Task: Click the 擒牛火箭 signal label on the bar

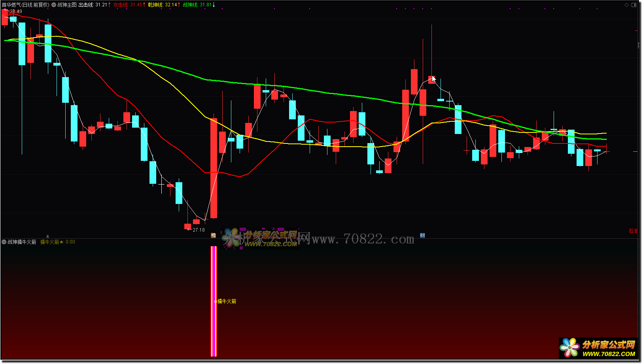Action: point(227,301)
